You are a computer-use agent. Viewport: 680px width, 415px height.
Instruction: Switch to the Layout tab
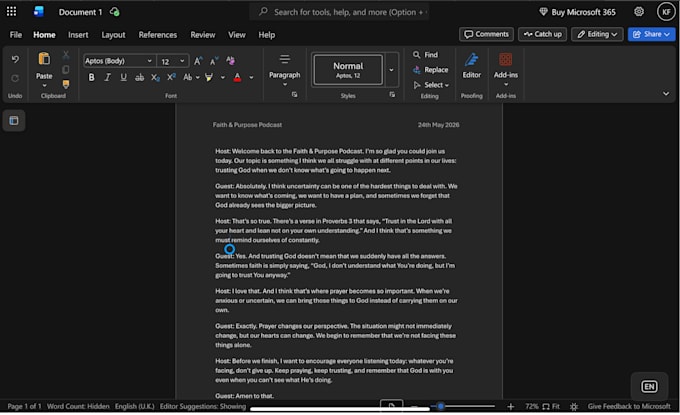(113, 35)
